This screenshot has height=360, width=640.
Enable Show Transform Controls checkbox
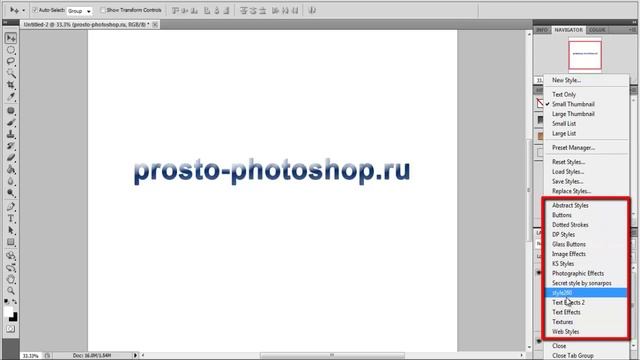click(x=103, y=10)
